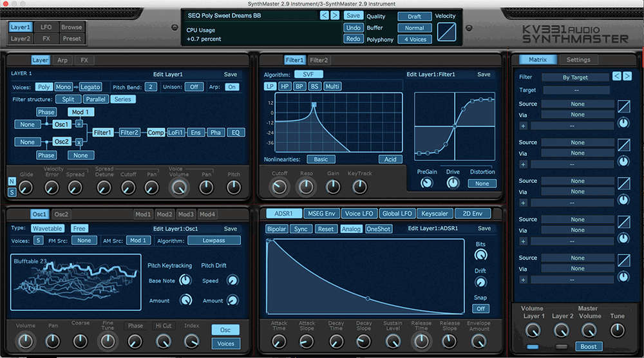Click the Drive knob
This screenshot has height=358, width=644.
(x=453, y=183)
